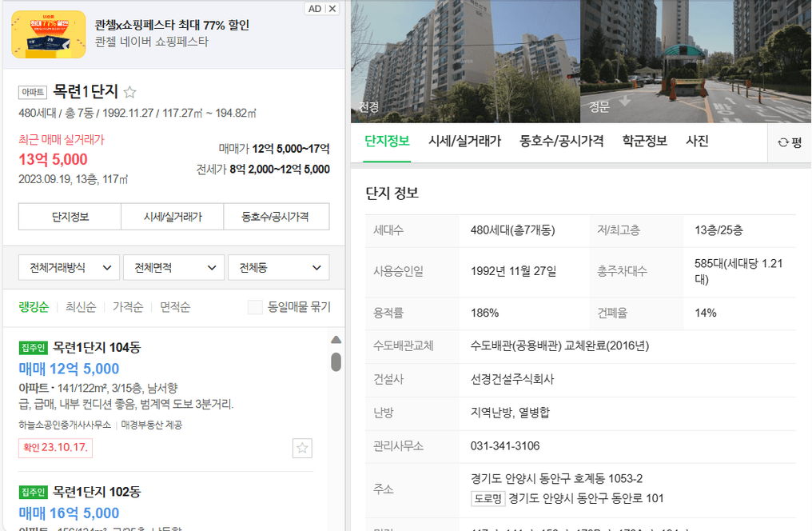Image resolution: width=812 pixels, height=531 pixels.
Task: Open the 목련1단지 104동 listing title
Action: click(x=97, y=348)
